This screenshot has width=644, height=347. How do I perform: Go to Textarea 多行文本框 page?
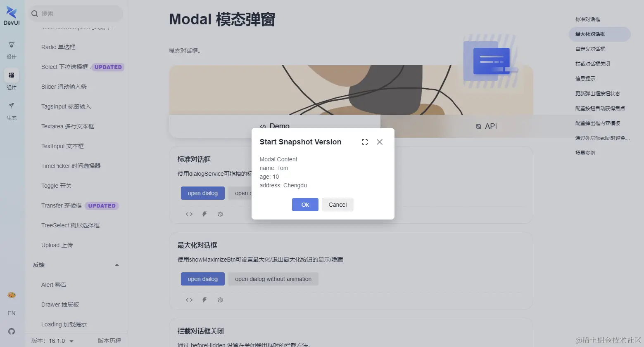68,126
